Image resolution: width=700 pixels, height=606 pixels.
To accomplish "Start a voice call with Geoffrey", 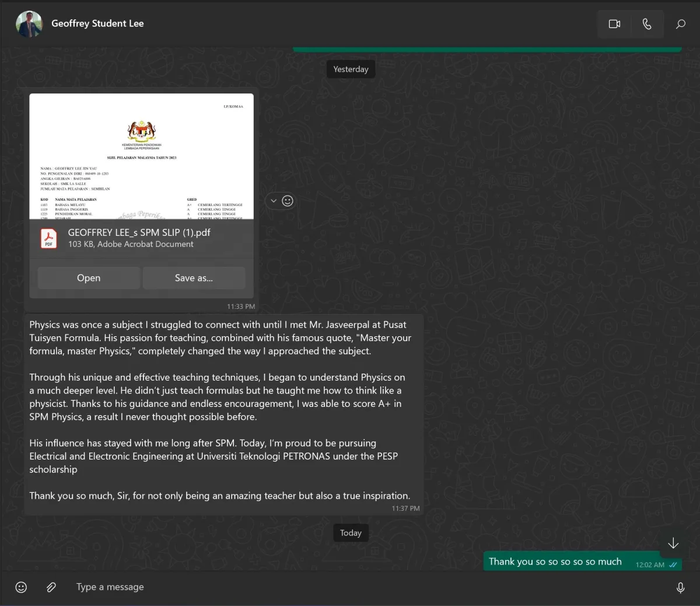I will pyautogui.click(x=647, y=24).
